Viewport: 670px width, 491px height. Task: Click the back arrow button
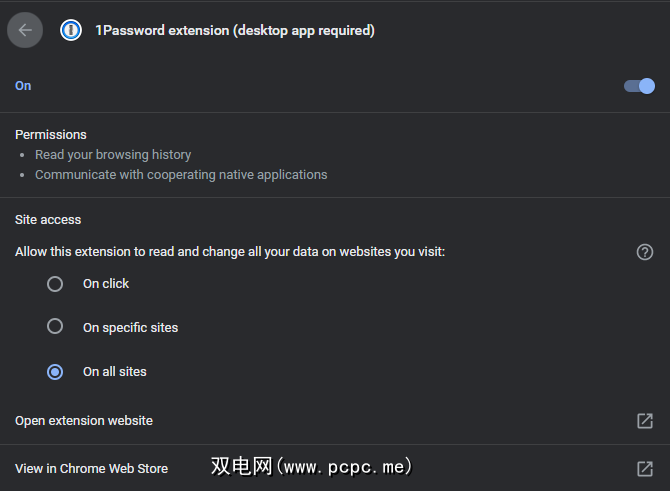click(x=25, y=30)
